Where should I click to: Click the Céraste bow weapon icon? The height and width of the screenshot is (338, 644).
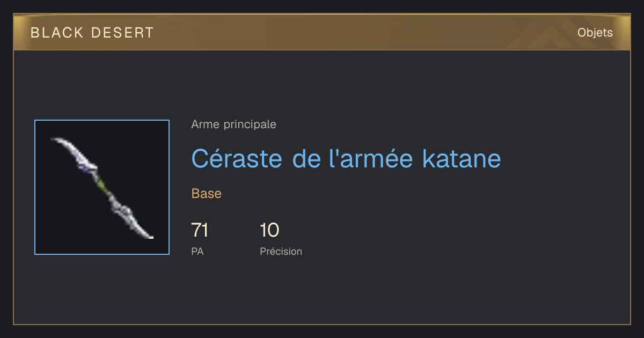(x=102, y=187)
